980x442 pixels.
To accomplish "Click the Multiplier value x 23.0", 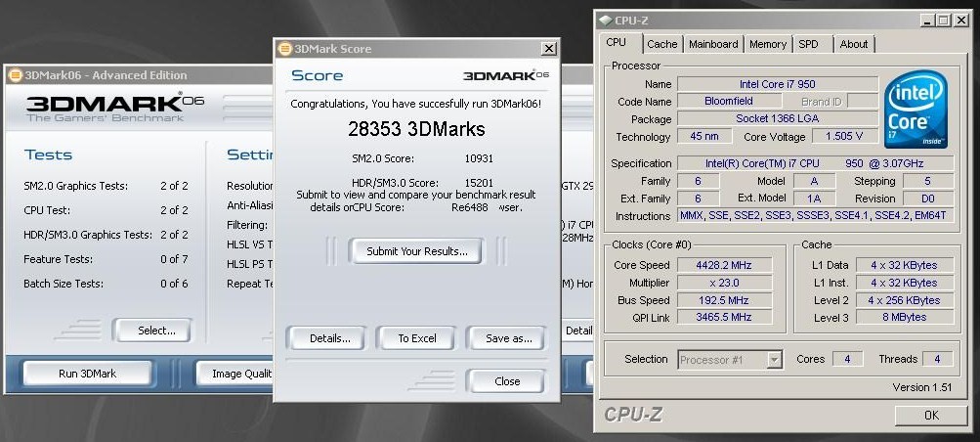I will pos(724,283).
